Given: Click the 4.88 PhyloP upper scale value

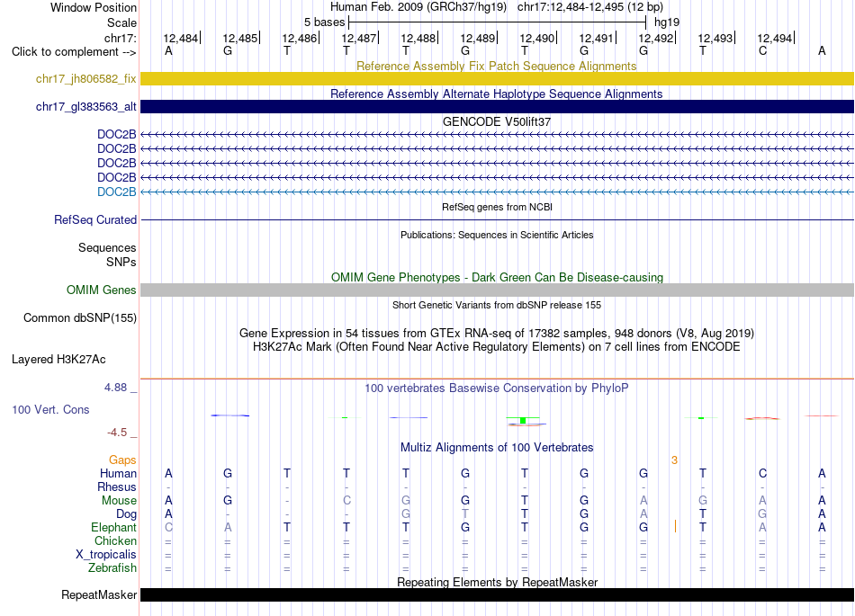Looking at the screenshot, I should (x=115, y=388).
